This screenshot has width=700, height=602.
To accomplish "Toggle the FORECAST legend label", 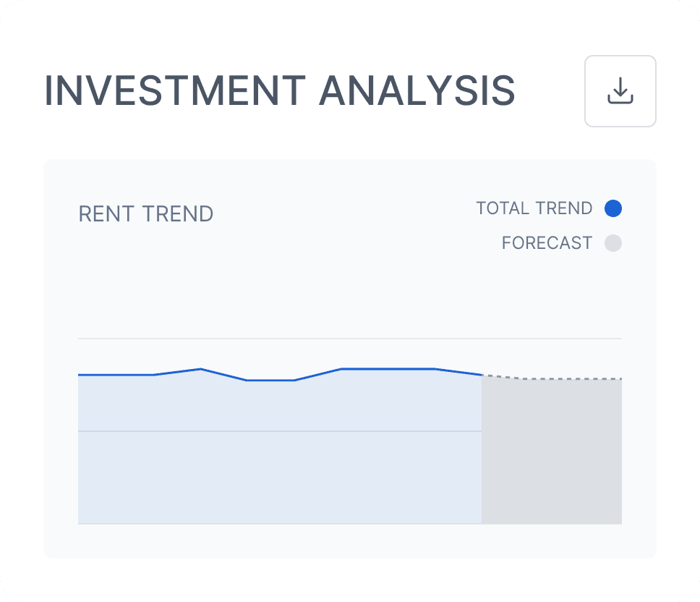I will click(x=547, y=243).
